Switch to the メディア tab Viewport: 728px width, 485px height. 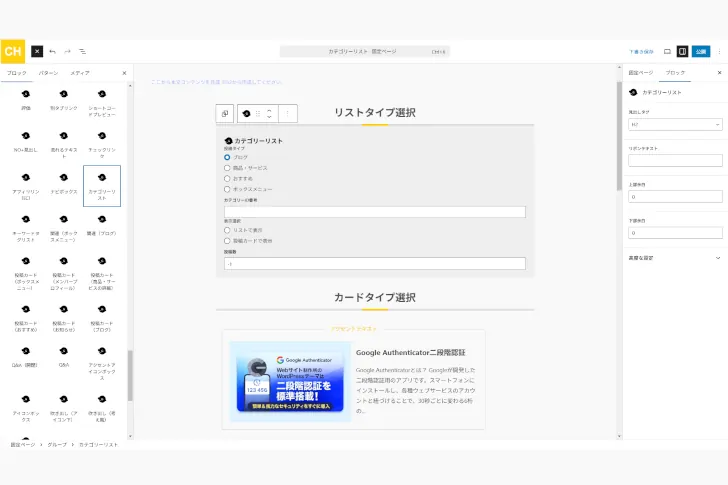pos(80,73)
